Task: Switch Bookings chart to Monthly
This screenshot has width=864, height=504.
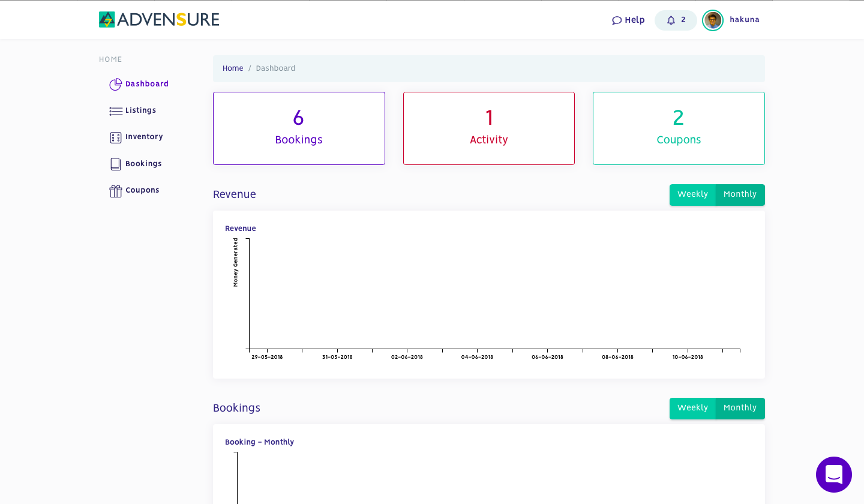Action: pos(740,408)
